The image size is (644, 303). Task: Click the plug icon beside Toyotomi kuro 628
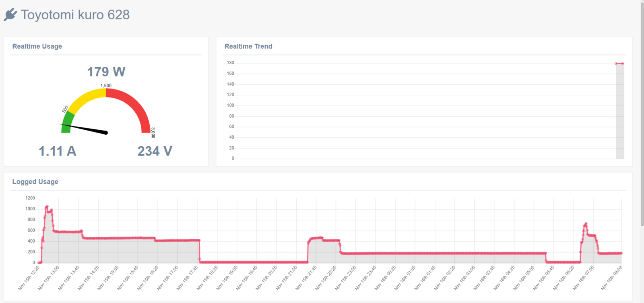(10, 15)
